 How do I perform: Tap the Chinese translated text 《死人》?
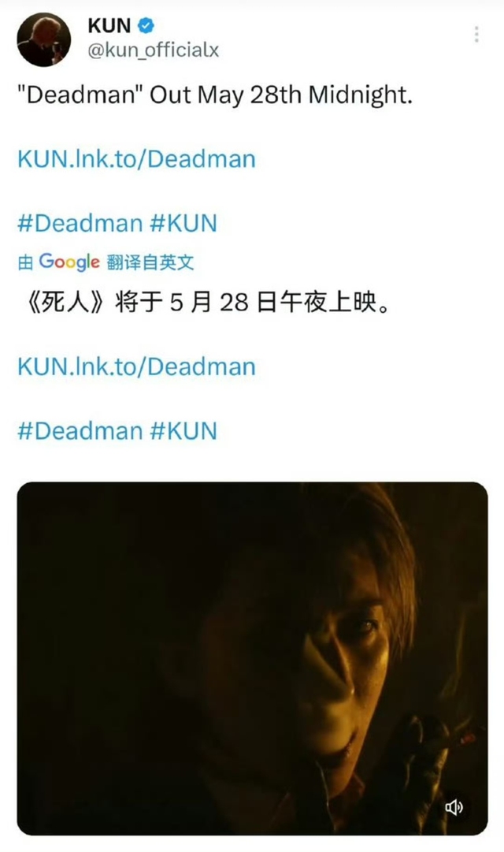click(x=64, y=302)
